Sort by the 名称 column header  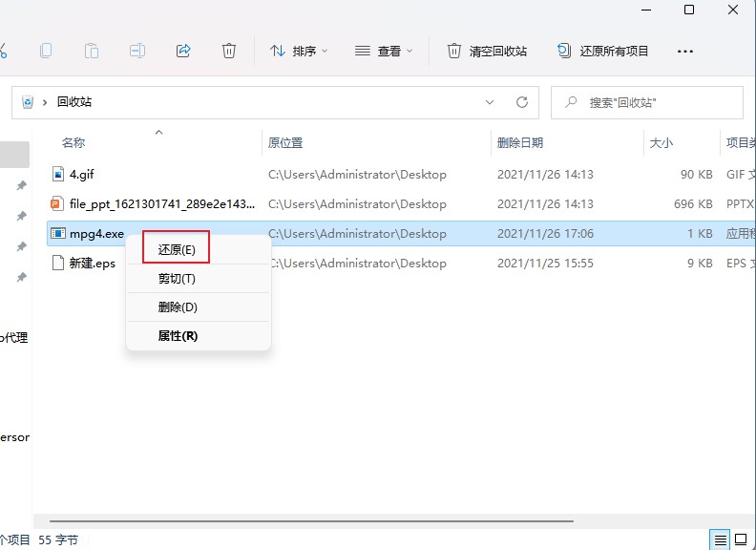pyautogui.click(x=73, y=143)
